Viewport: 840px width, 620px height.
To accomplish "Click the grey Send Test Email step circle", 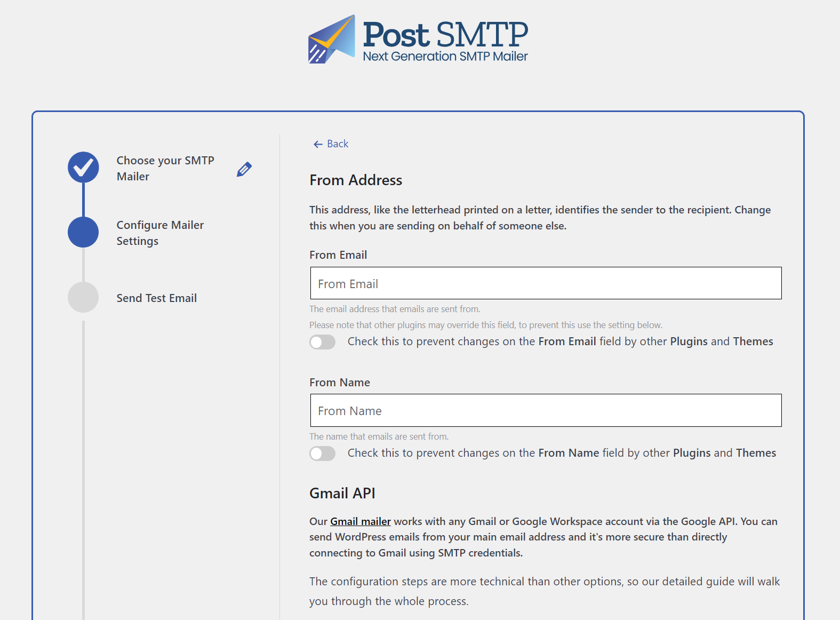I will (83, 297).
